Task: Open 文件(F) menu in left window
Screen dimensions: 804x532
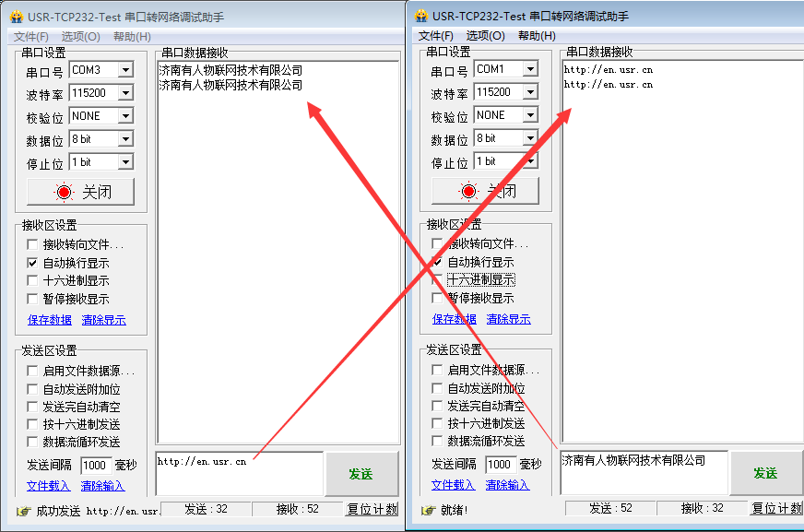Action: (30, 37)
